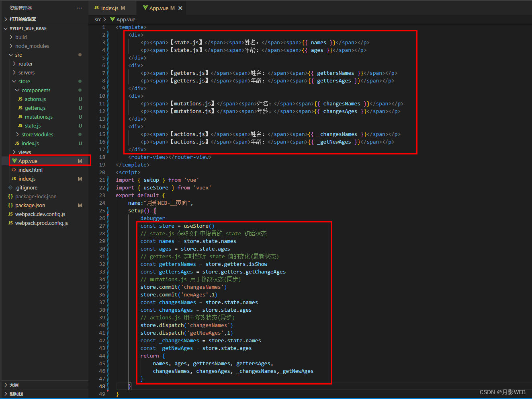Click the src breadcrumb segment

(98, 19)
